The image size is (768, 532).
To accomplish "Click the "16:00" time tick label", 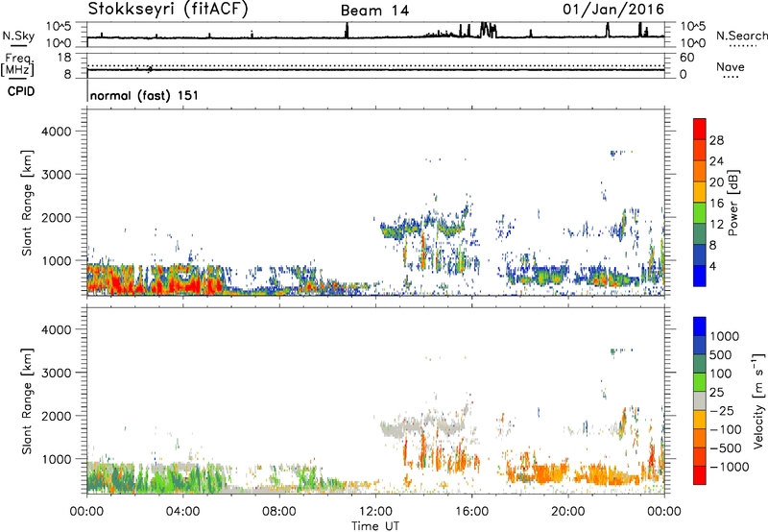I will tap(471, 512).
